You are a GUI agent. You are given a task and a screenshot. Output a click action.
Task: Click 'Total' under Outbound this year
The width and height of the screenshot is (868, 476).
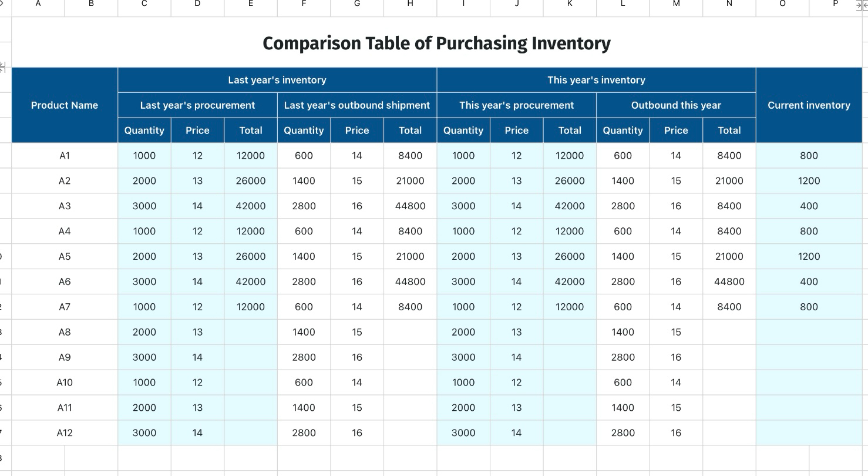pyautogui.click(x=729, y=130)
